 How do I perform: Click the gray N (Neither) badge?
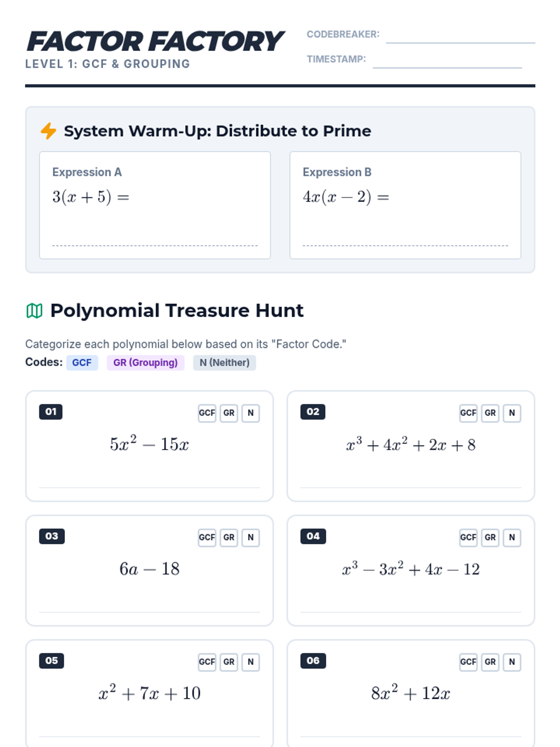click(224, 363)
